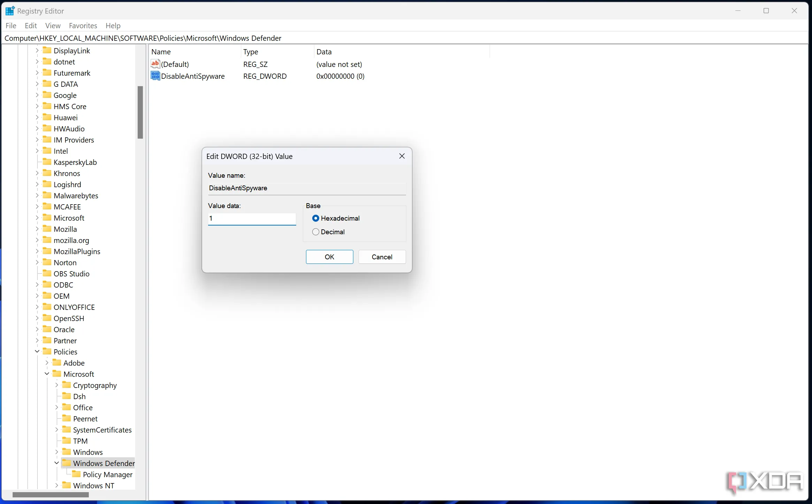Click the Norton folder icon
Screen dimensions: 812x504
(47, 262)
